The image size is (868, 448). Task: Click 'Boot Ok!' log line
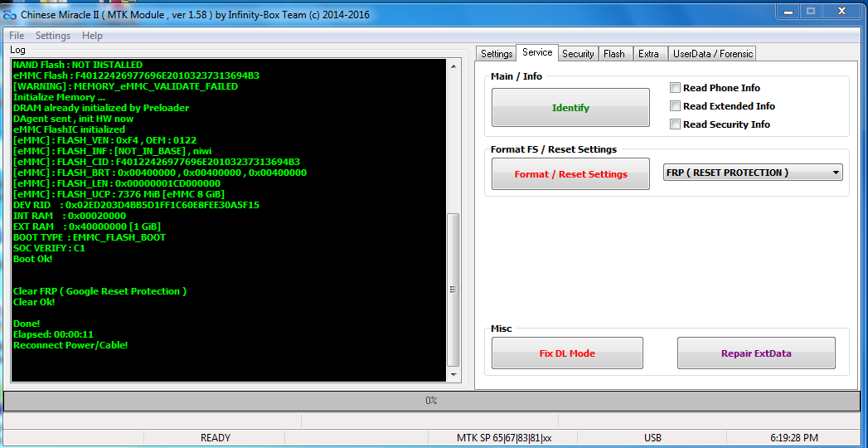[x=32, y=259]
